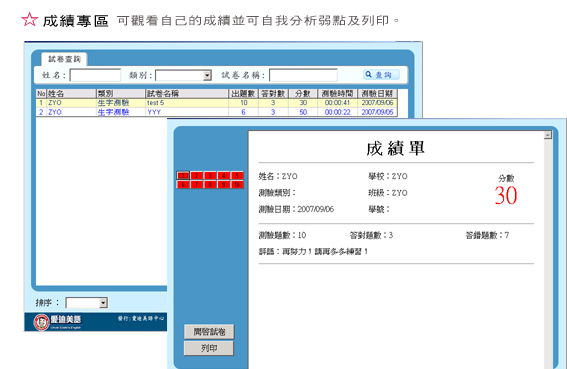The width and height of the screenshot is (567, 369).
Task: Click the 答錯題數：7 text
Action: tap(487, 235)
